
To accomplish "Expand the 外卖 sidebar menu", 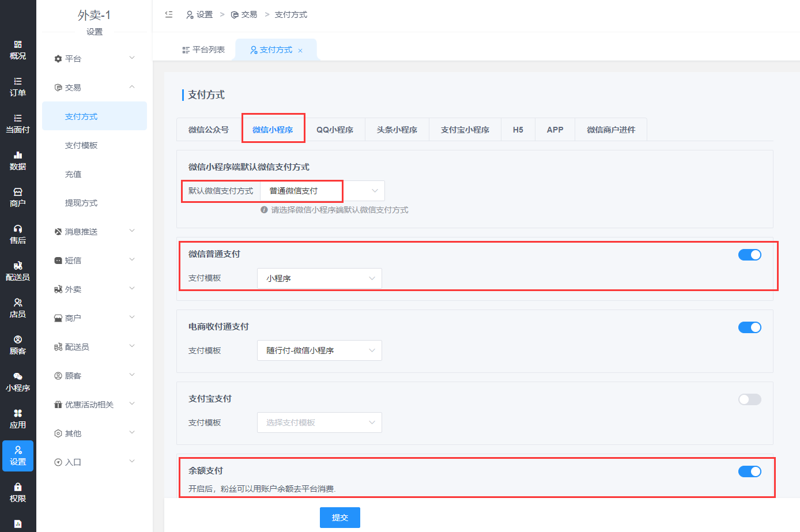I will coord(95,289).
